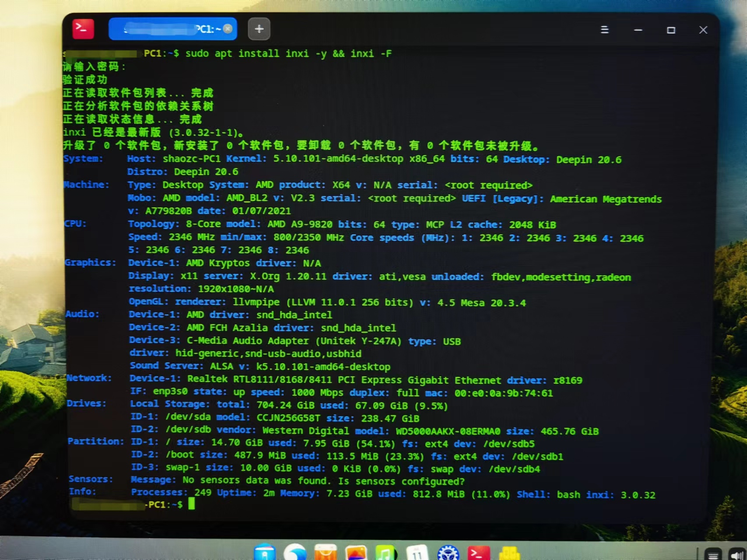
Task: Close the terminal window
Action: pos(703,30)
